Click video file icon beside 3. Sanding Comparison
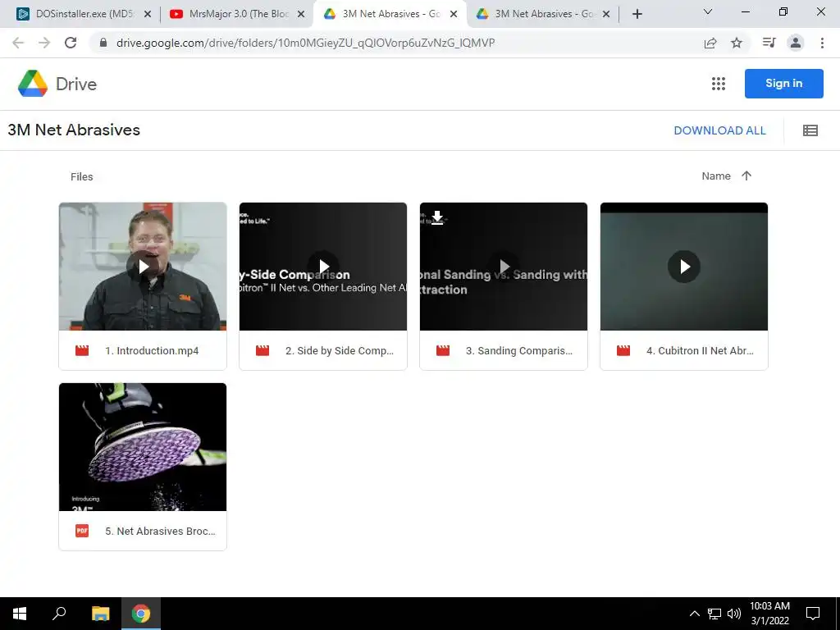Screen dimensions: 840x630 (x=443, y=351)
